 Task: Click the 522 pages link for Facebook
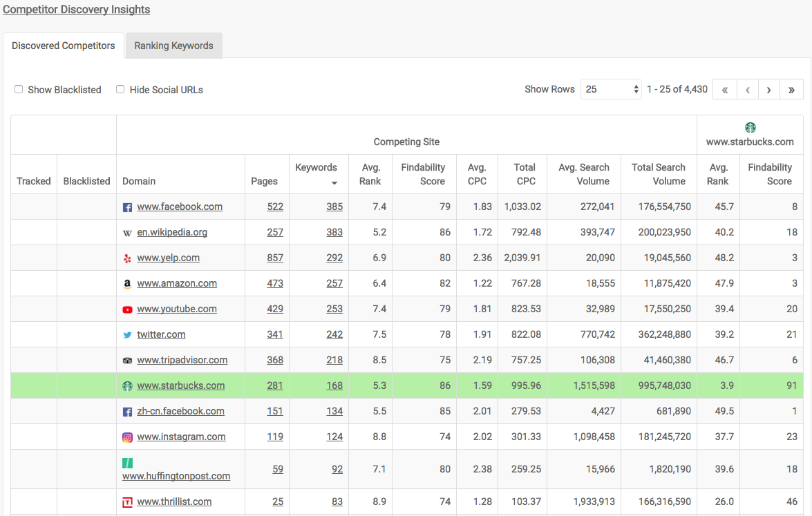click(x=275, y=207)
